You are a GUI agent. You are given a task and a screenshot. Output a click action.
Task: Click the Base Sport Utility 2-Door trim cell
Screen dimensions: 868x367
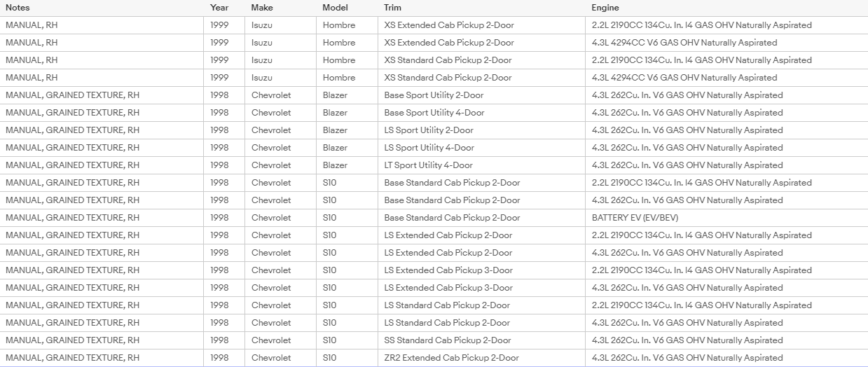(481, 95)
